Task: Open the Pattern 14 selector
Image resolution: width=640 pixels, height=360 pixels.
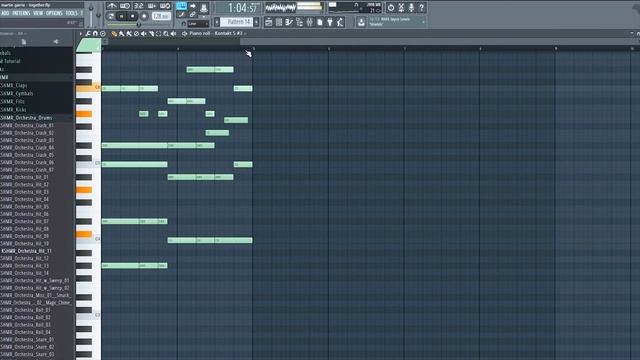Action: 237,22
